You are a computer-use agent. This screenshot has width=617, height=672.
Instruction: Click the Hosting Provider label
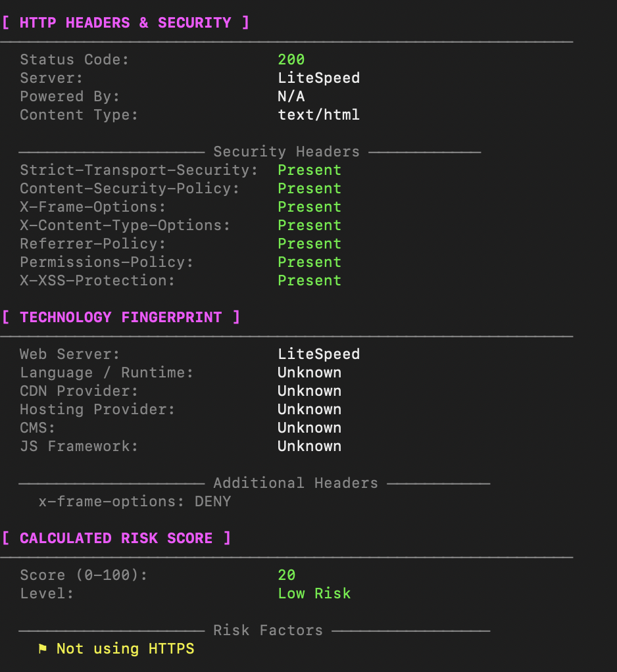(x=97, y=410)
